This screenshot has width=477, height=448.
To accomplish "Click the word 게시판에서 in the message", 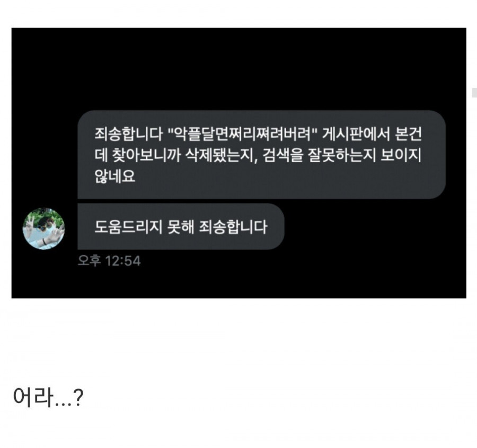I will click(x=356, y=134).
